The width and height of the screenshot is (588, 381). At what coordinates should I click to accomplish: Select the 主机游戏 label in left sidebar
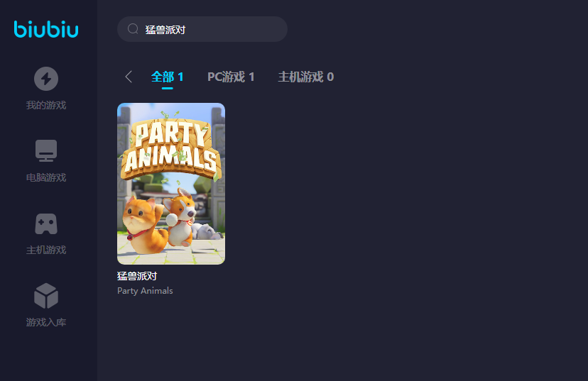click(x=46, y=250)
